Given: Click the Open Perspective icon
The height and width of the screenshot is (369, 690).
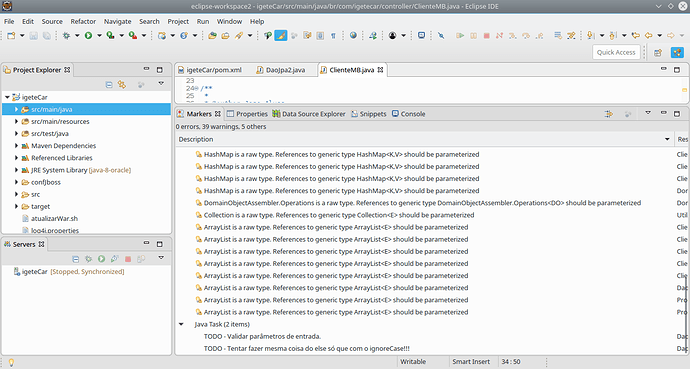Looking at the screenshot, I should pos(658,52).
